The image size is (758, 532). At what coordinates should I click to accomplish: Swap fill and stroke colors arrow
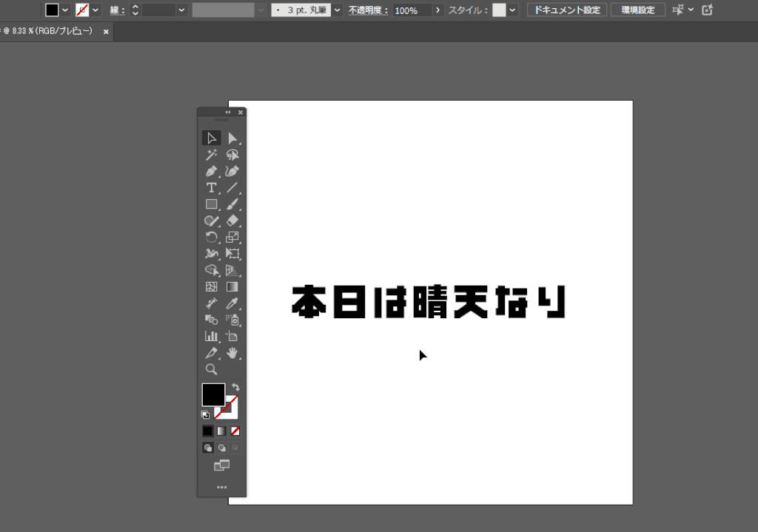pos(235,387)
